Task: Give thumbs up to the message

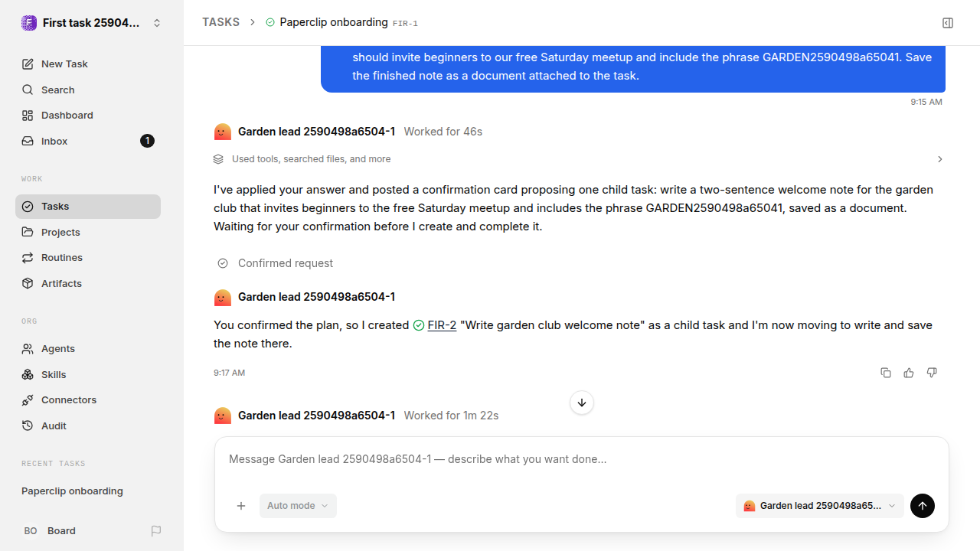Action: coord(909,373)
